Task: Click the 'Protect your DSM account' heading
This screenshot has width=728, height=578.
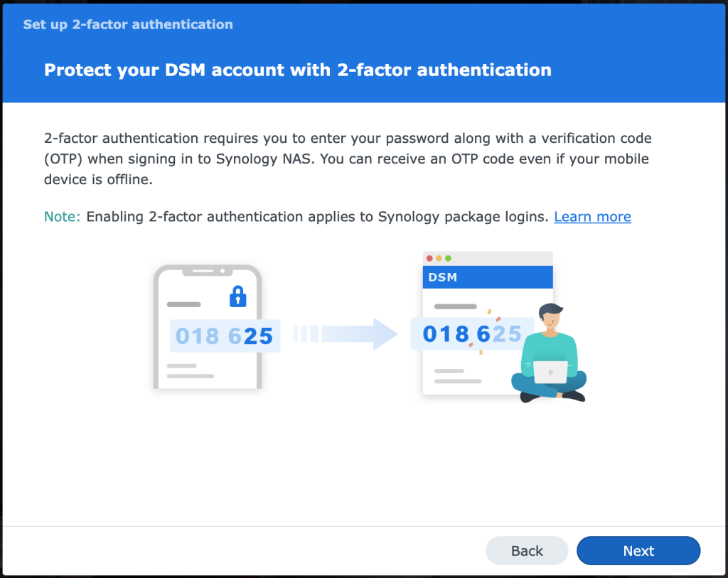Action: (x=298, y=70)
